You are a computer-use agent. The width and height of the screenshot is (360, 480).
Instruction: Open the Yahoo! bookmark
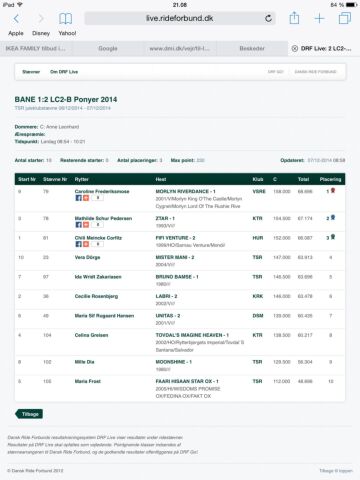click(67, 33)
